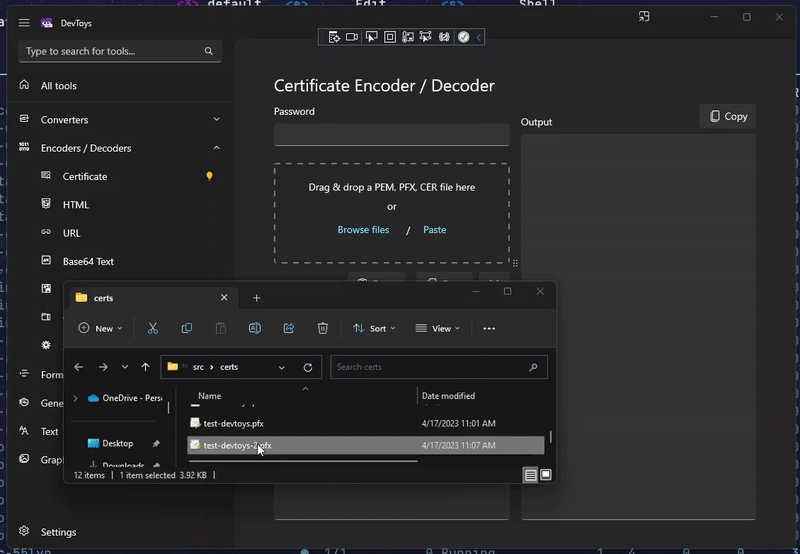Image resolution: width=800 pixels, height=554 pixels.
Task: Click the search magnifier in tool search box
Action: point(209,51)
